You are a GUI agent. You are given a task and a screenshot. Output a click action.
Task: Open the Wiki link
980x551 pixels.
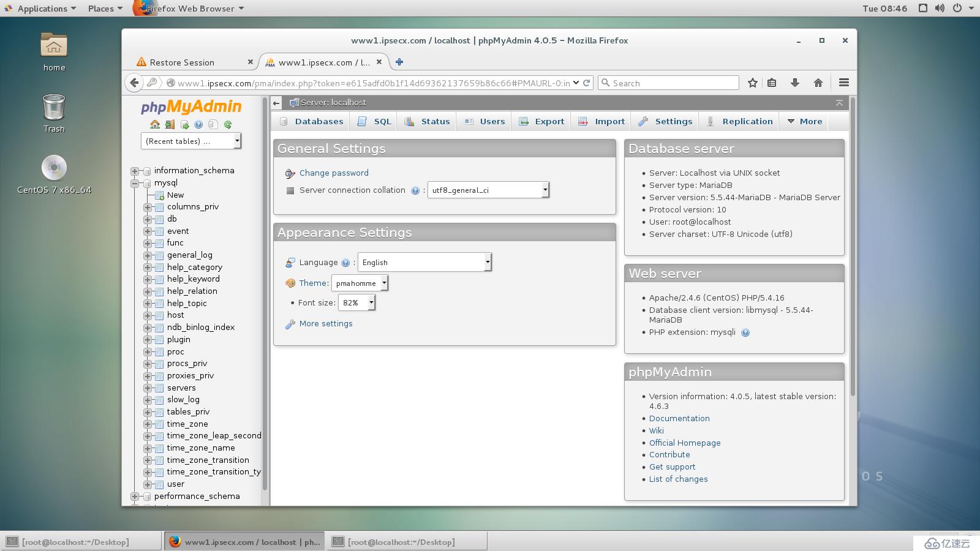coord(657,431)
